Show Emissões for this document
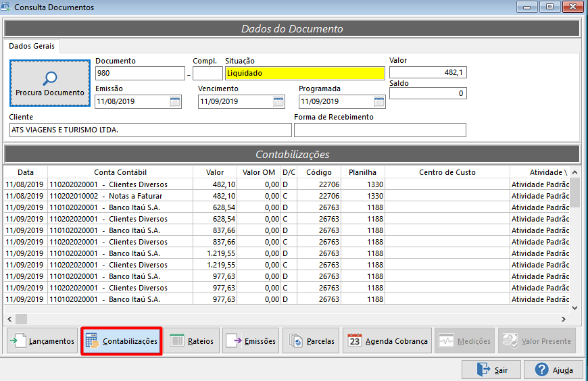This screenshot has height=381, width=588. [251, 340]
